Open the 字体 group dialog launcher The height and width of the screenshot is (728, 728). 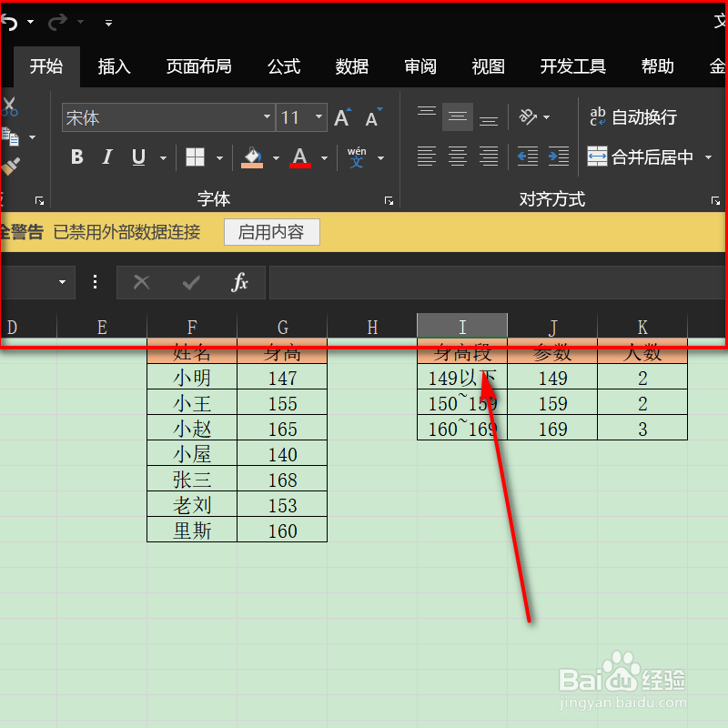point(389,199)
